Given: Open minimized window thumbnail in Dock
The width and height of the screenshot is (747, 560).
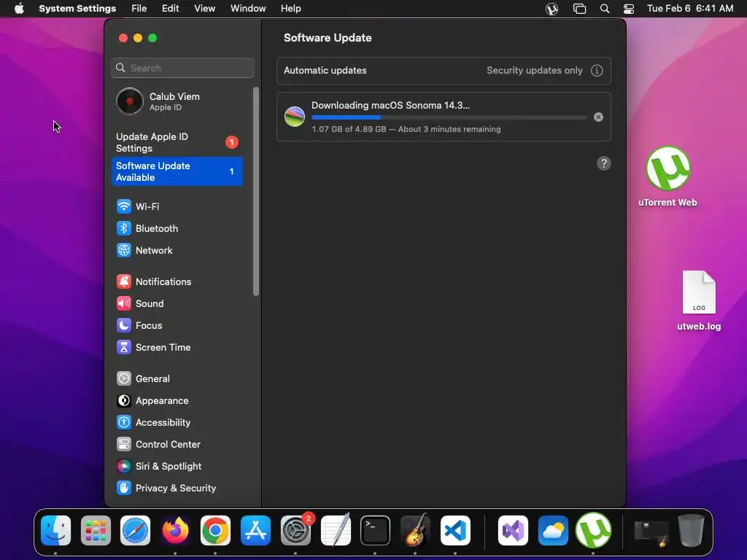Looking at the screenshot, I should click(651, 533).
